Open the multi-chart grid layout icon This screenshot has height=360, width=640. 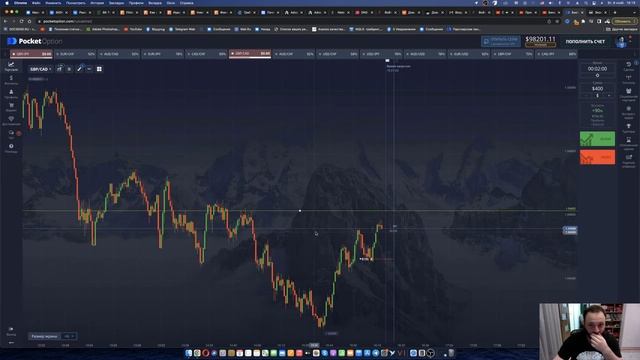(99, 69)
